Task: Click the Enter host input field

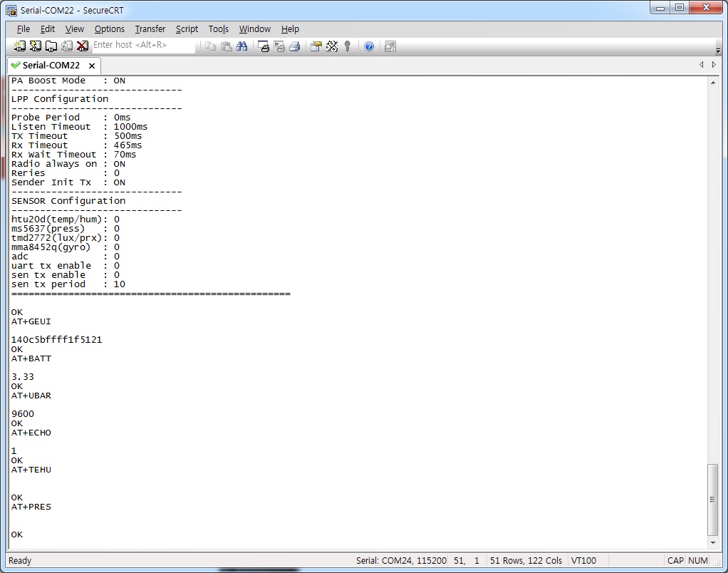Action: 142,45
